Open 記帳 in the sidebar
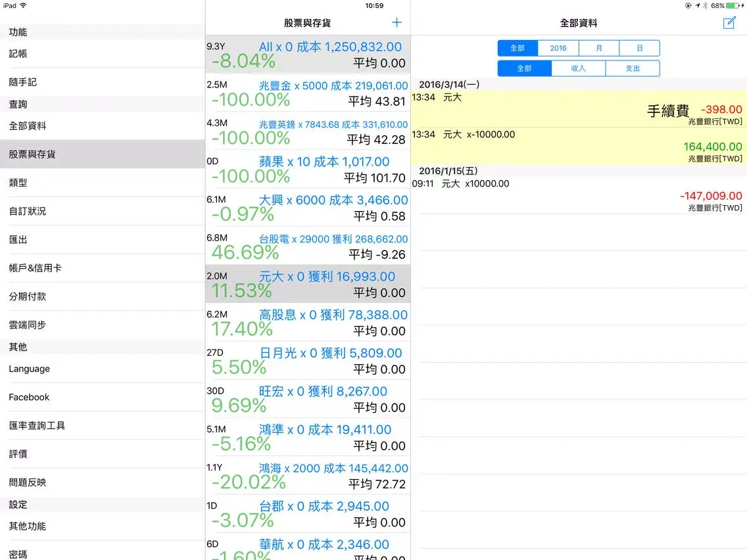 [103, 54]
